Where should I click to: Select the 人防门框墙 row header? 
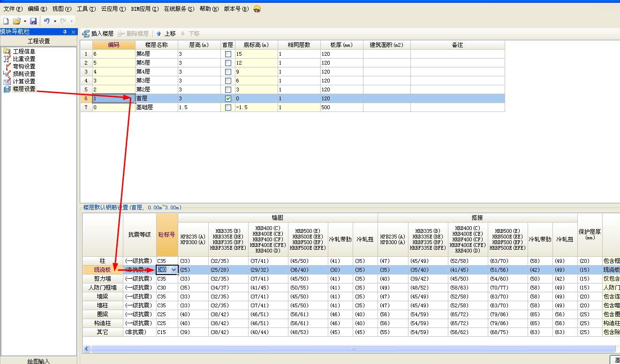pyautogui.click(x=103, y=288)
